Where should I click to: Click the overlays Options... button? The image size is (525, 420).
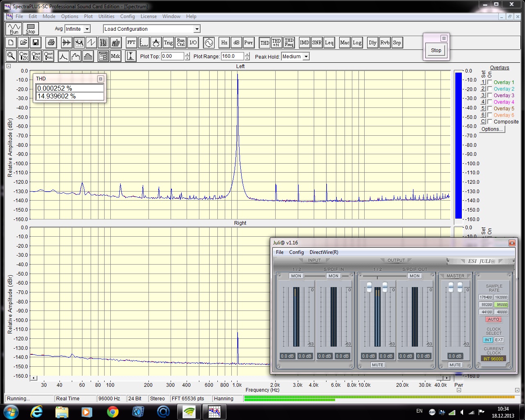(x=492, y=129)
